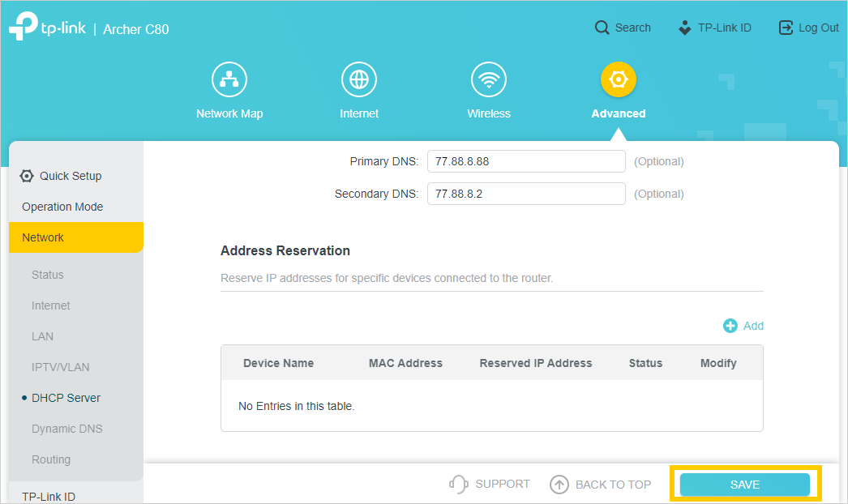The width and height of the screenshot is (848, 504).
Task: Click the Log Out icon
Action: click(x=786, y=28)
